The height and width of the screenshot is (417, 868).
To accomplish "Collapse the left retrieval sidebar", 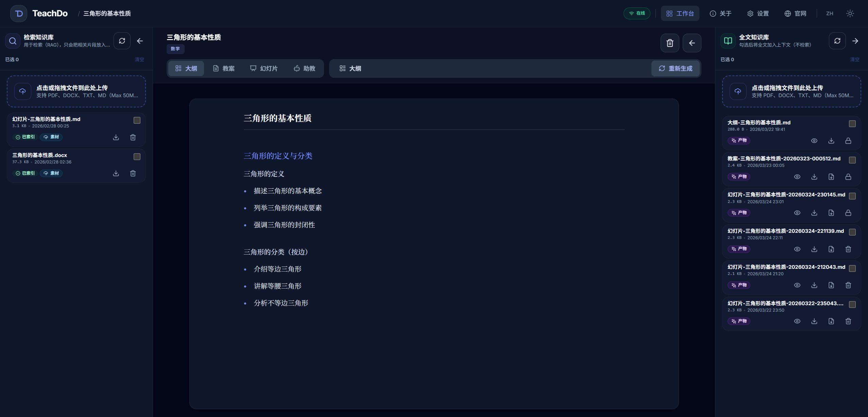I will pyautogui.click(x=140, y=41).
